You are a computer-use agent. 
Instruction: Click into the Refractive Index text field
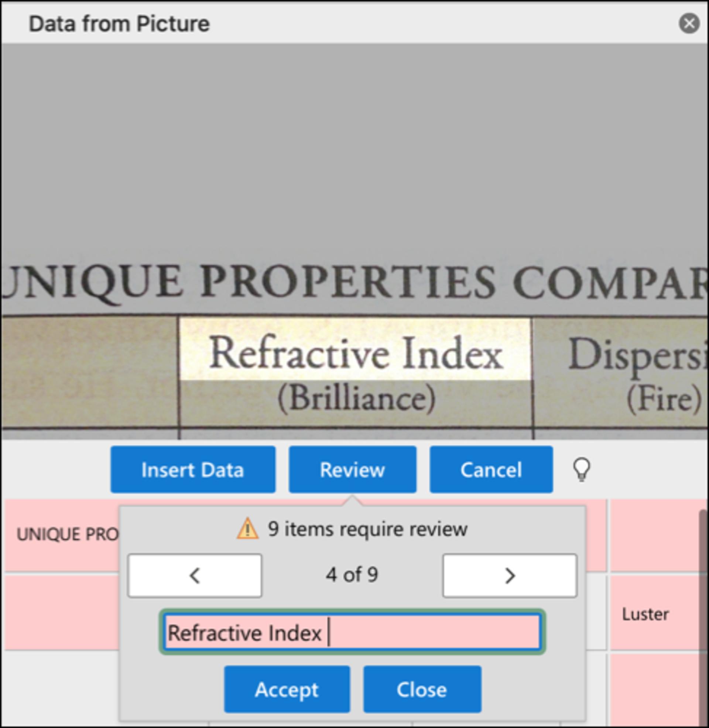point(352,632)
